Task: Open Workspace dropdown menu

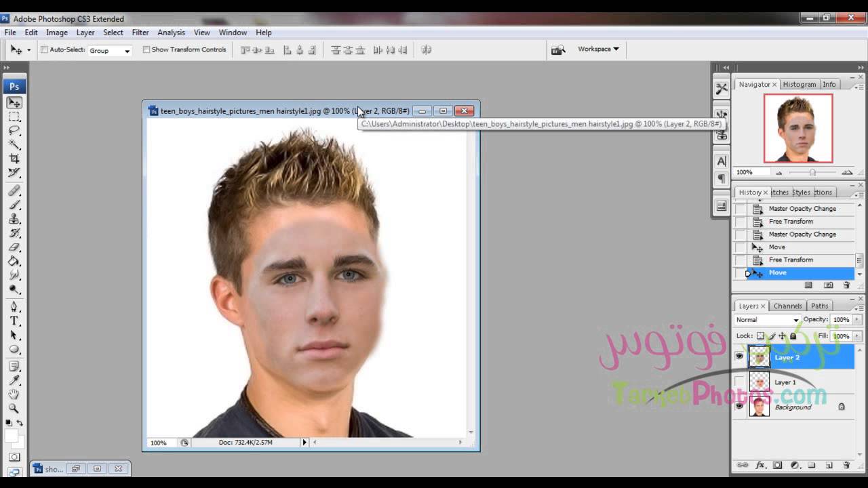Action: [x=598, y=49]
